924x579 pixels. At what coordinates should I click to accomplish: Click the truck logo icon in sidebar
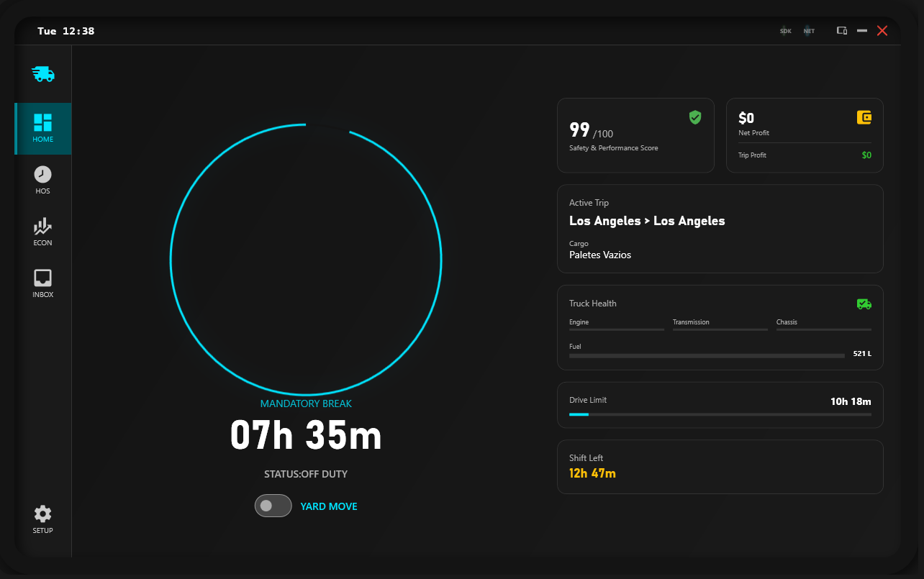click(43, 74)
